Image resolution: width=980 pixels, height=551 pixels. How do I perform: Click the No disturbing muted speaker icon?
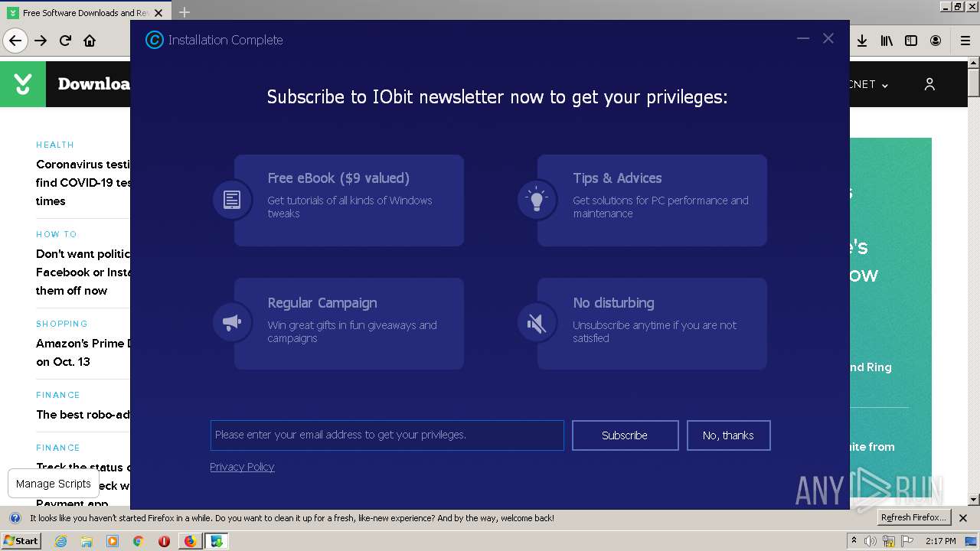(537, 323)
